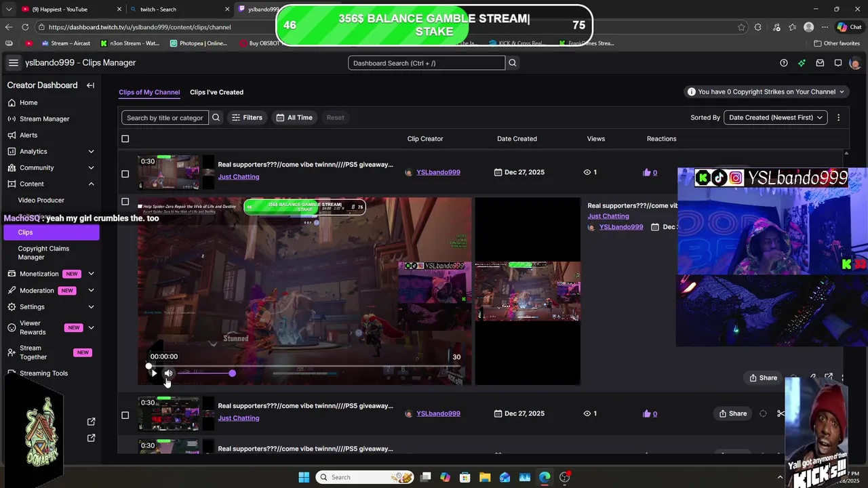The height and width of the screenshot is (488, 868).
Task: Expand the Moderation sidebar section
Action: click(x=91, y=290)
